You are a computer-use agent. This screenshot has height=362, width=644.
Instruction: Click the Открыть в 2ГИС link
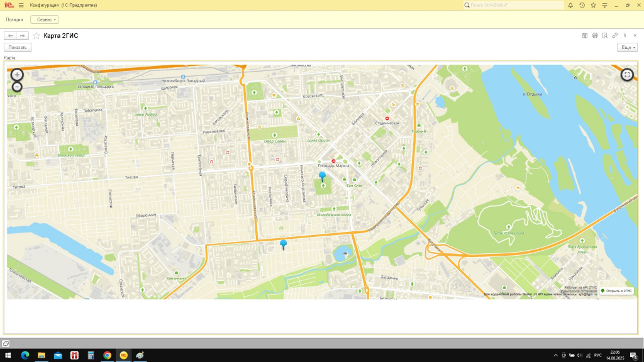click(616, 290)
